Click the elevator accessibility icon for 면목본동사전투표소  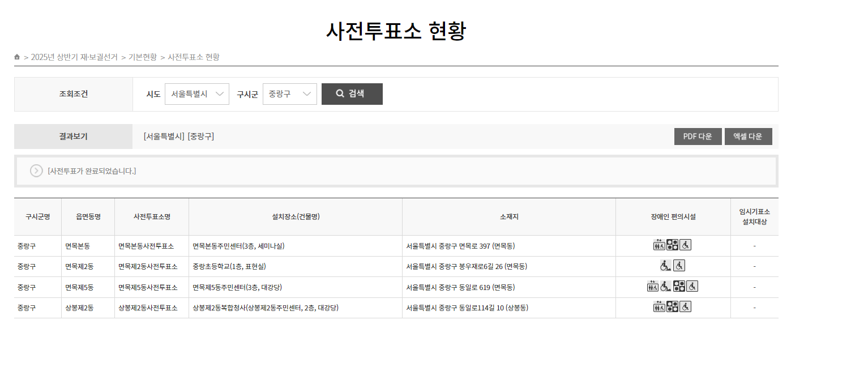point(659,245)
